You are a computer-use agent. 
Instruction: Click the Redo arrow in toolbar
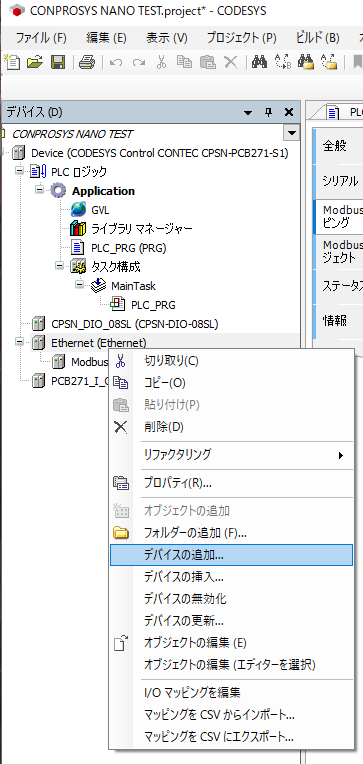point(139,62)
